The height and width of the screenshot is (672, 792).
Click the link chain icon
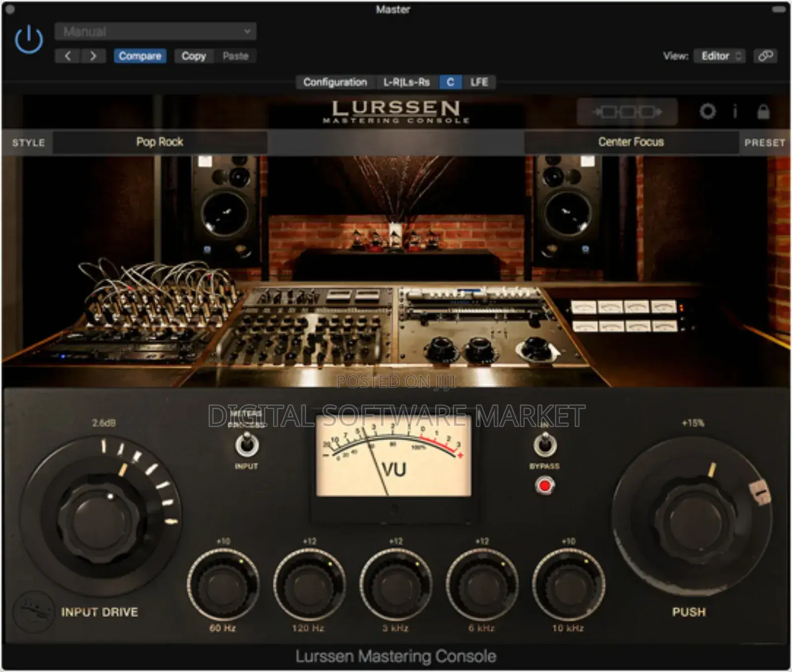765,56
